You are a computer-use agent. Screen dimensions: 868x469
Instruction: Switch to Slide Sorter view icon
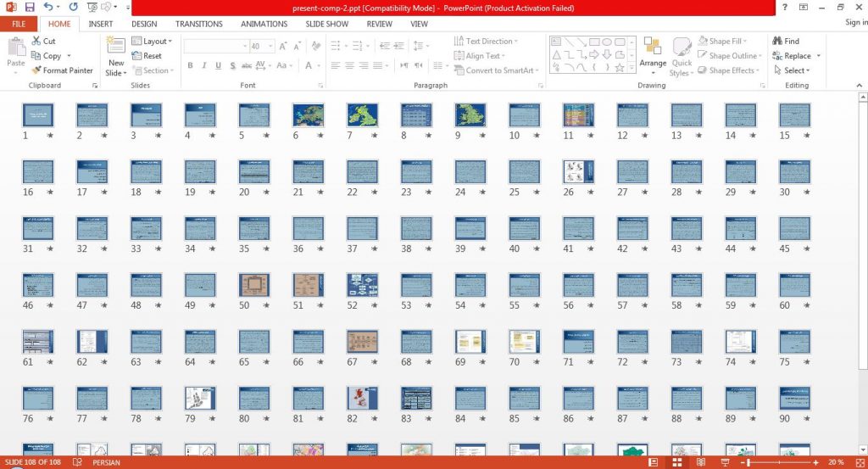tap(676, 462)
